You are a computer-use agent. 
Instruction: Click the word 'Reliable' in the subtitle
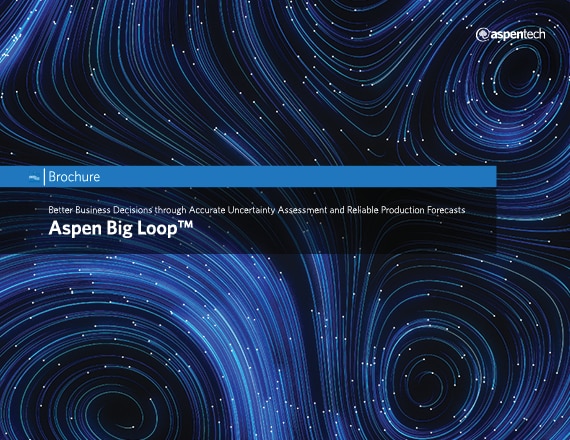(363, 210)
